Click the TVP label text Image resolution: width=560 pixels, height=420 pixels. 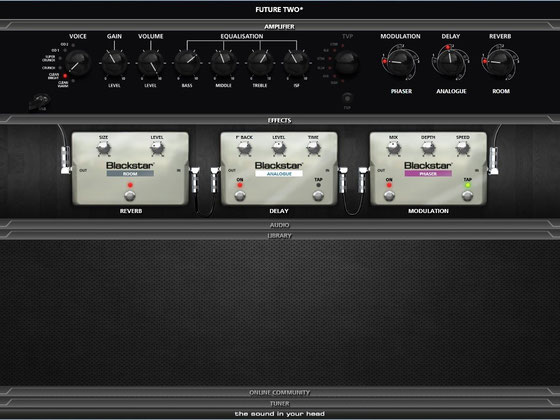[347, 36]
